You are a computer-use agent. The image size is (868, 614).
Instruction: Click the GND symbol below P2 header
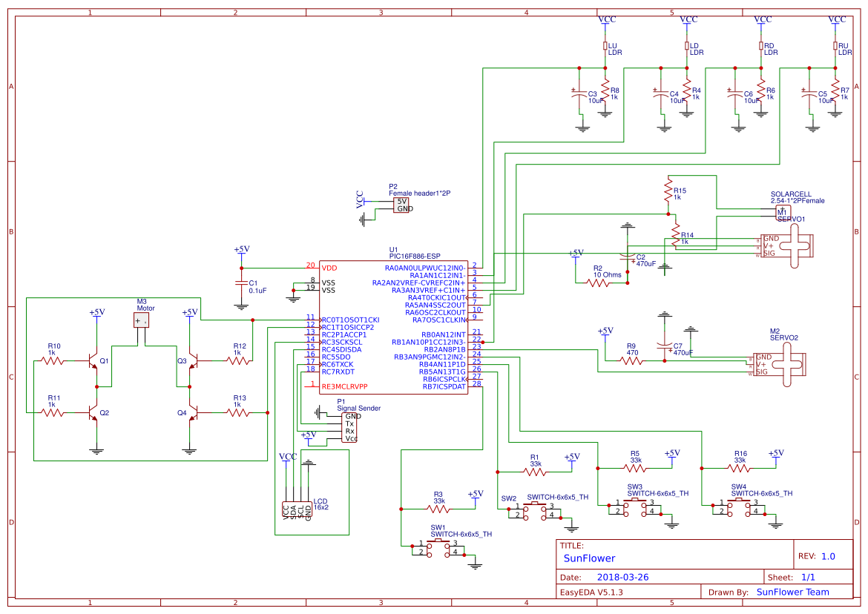click(x=364, y=220)
